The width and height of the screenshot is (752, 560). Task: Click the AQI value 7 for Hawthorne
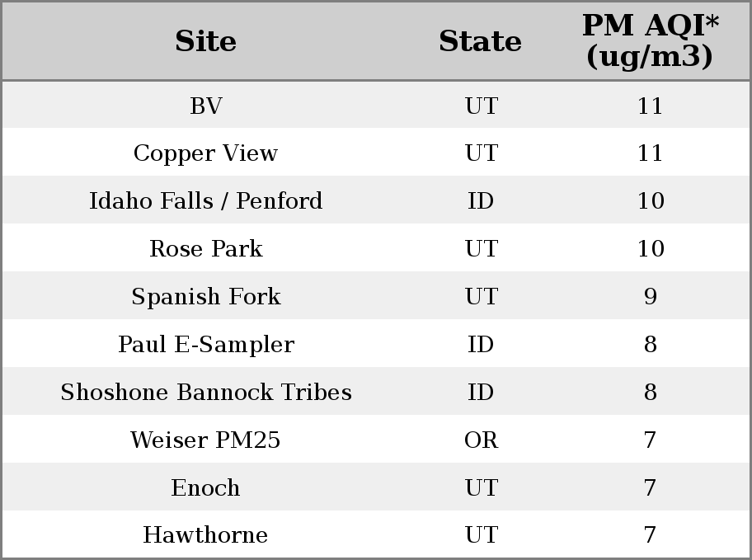(650, 534)
